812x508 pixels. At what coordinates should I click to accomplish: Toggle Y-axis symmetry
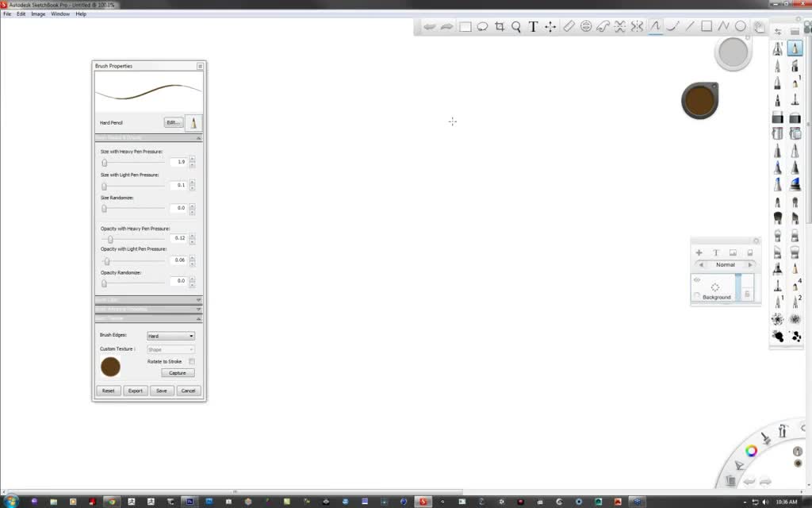[637, 26]
